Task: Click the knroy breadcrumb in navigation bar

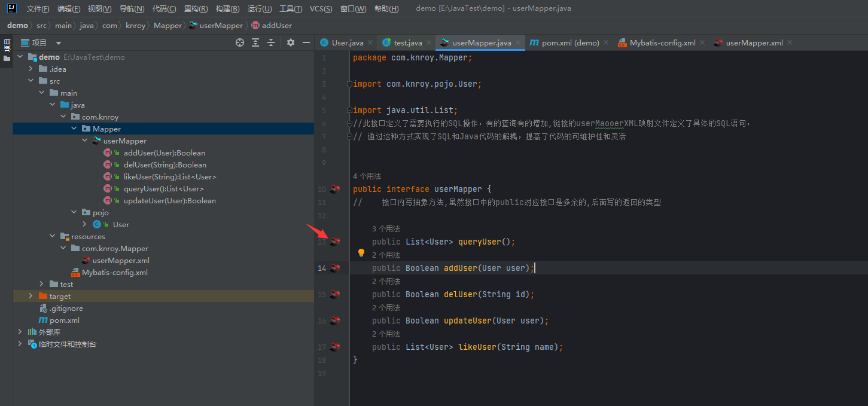Action: tap(135, 26)
